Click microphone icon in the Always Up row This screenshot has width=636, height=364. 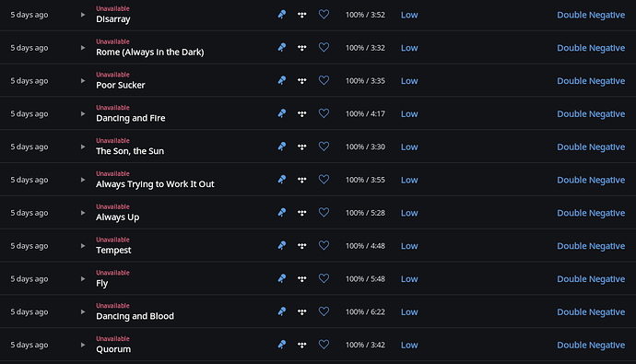coord(282,213)
